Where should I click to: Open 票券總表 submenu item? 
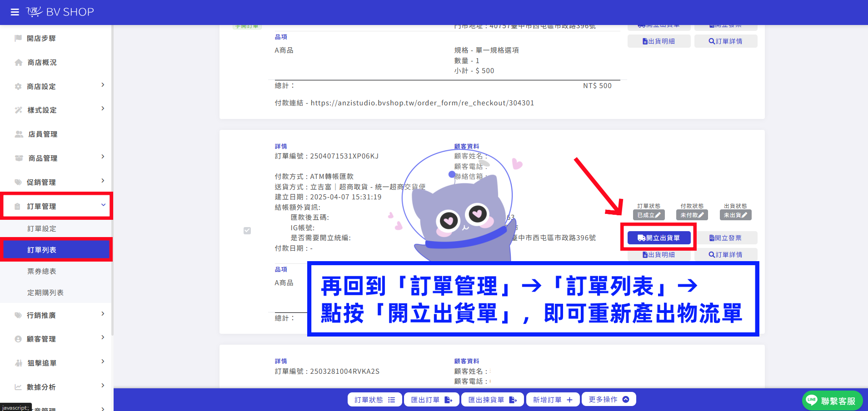(x=42, y=271)
